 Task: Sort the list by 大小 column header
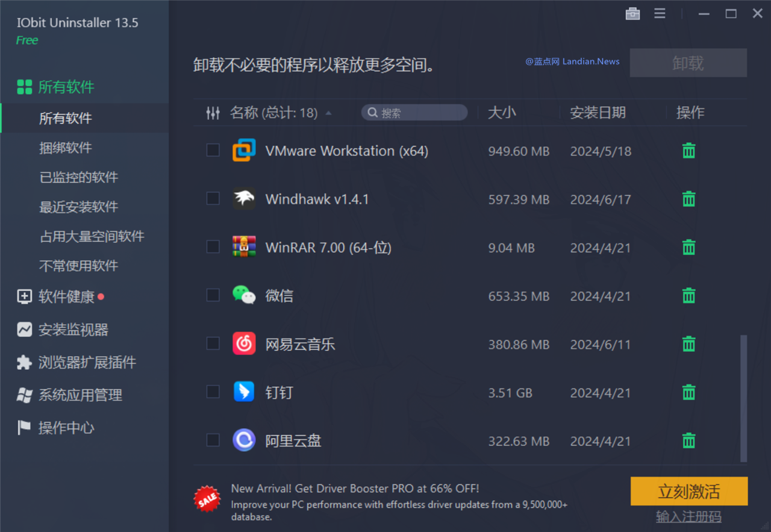[x=502, y=113]
